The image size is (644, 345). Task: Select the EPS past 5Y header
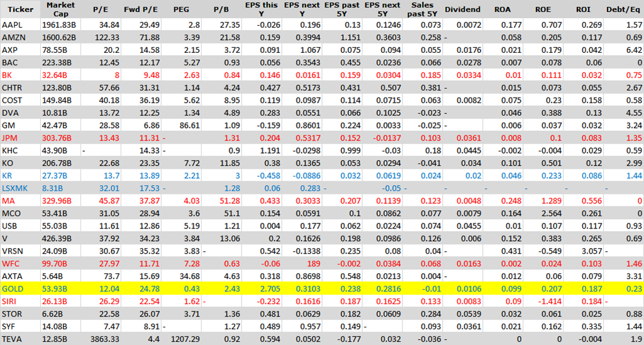coord(343,9)
